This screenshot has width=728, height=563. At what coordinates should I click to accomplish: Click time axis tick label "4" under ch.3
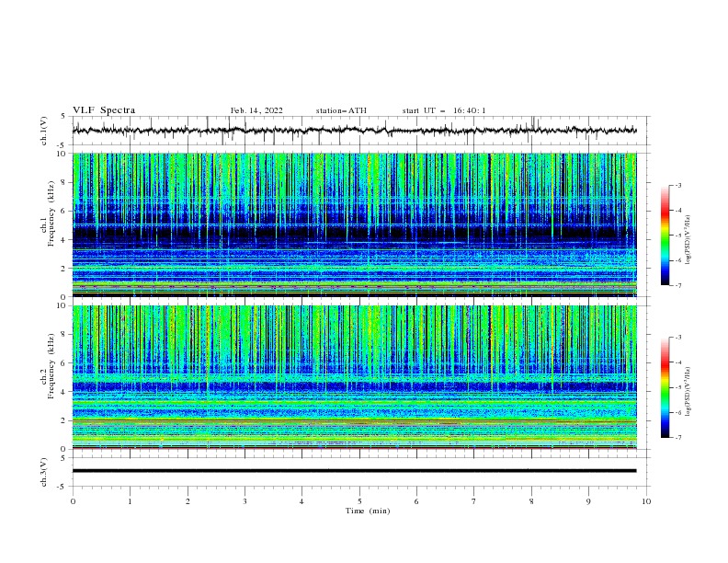[301, 501]
